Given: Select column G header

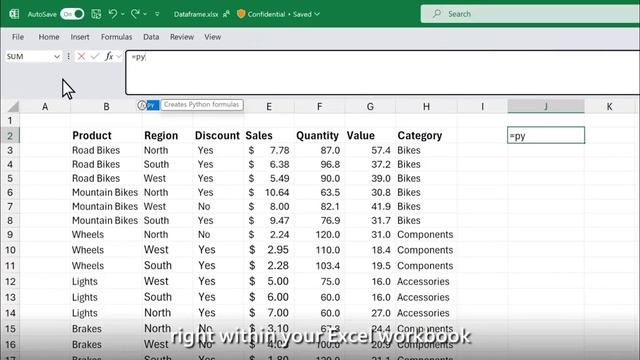Looking at the screenshot, I should (x=370, y=107).
